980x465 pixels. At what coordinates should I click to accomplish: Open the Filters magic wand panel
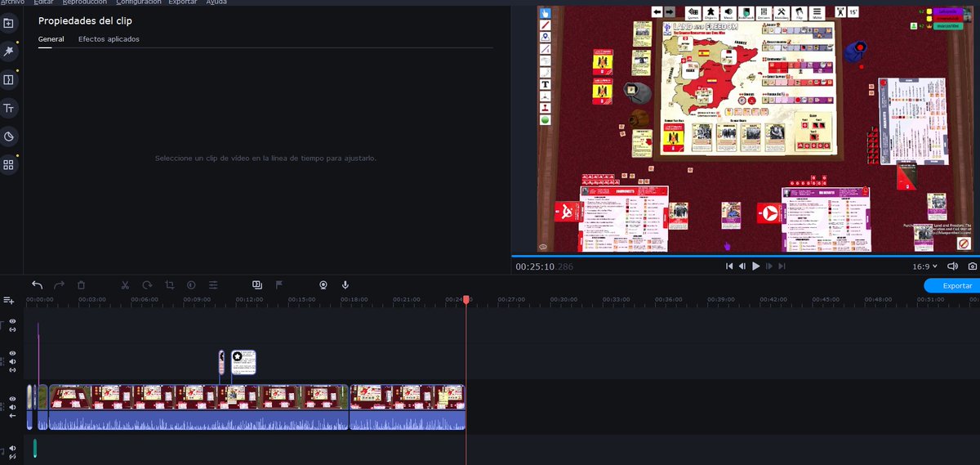point(9,51)
